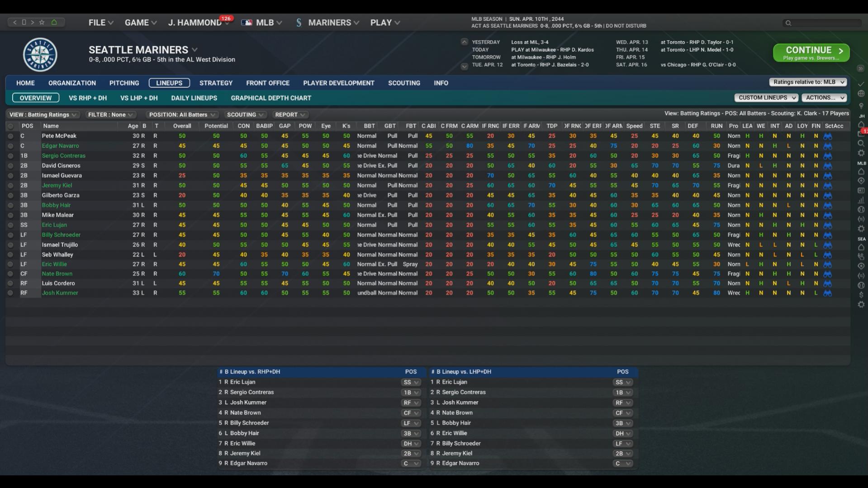This screenshot has height=488, width=868.
Task: Select the row circle for Luis Cordero
Action: pyautogui.click(x=10, y=284)
